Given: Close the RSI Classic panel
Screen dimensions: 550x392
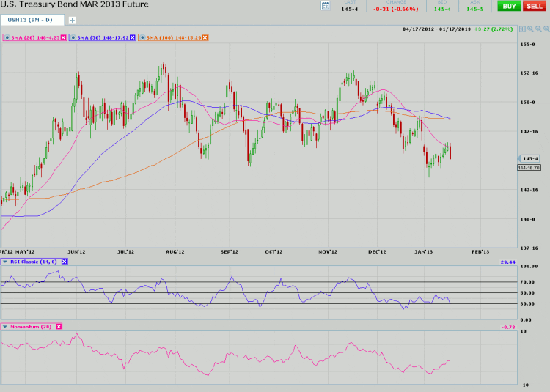Looking at the screenshot, I should click(x=64, y=262).
